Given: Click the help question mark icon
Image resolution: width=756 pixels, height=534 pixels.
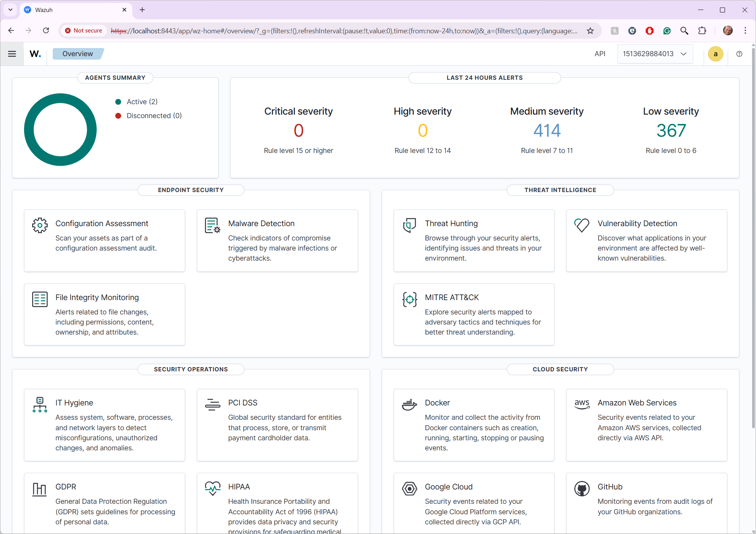Looking at the screenshot, I should pyautogui.click(x=739, y=54).
